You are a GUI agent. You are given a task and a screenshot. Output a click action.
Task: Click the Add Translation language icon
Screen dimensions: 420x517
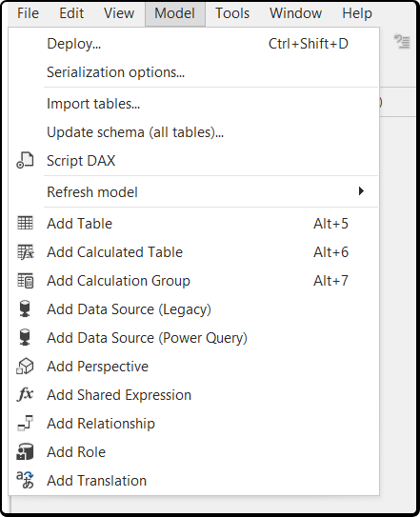coord(25,480)
